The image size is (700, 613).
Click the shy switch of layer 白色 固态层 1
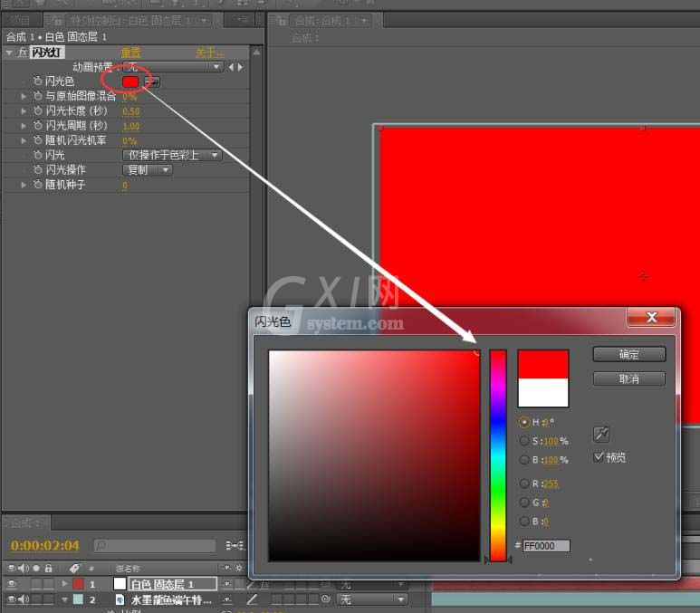tap(227, 583)
